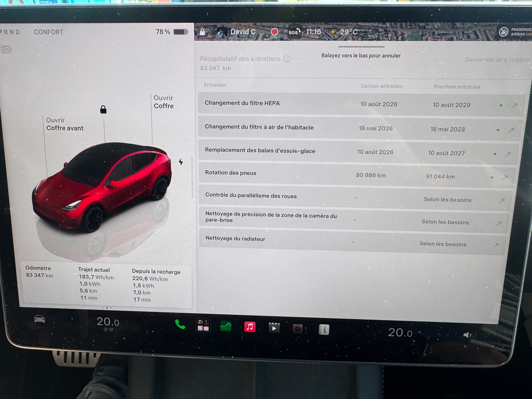532x399 pixels.
Task: Open the arrow for Changement du filtre HEPA
Action: pos(514,106)
